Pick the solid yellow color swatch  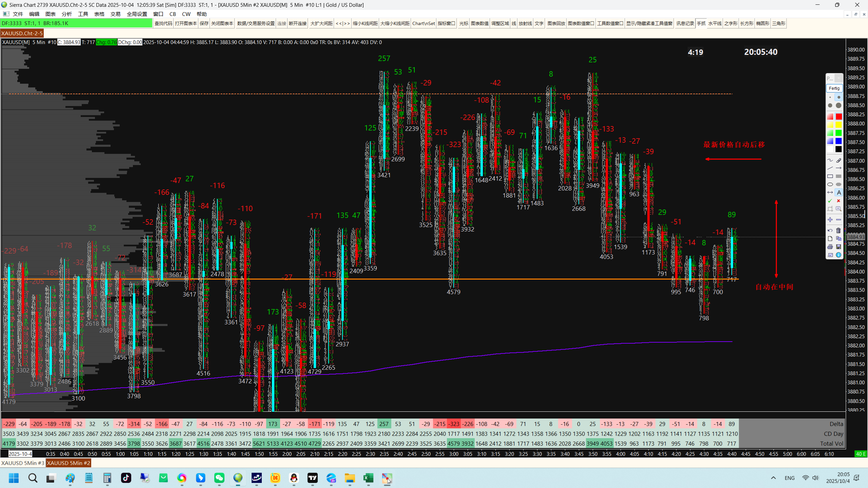coord(839,125)
